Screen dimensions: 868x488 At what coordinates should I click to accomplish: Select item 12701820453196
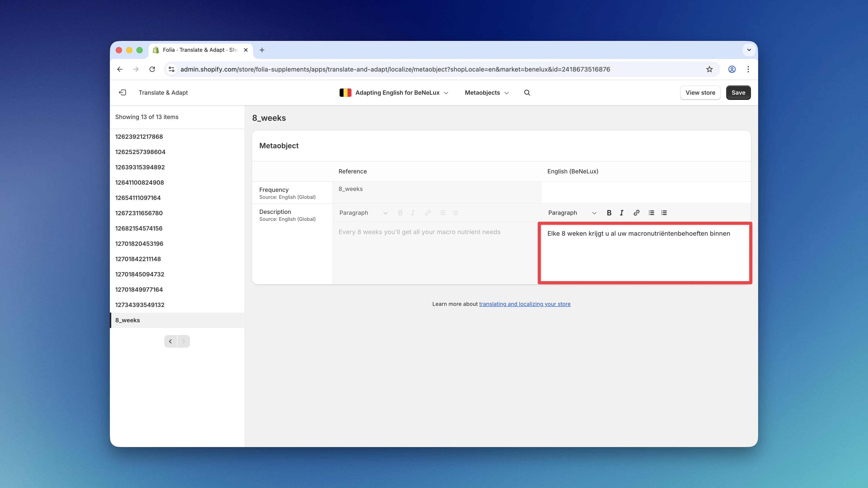[177, 244]
